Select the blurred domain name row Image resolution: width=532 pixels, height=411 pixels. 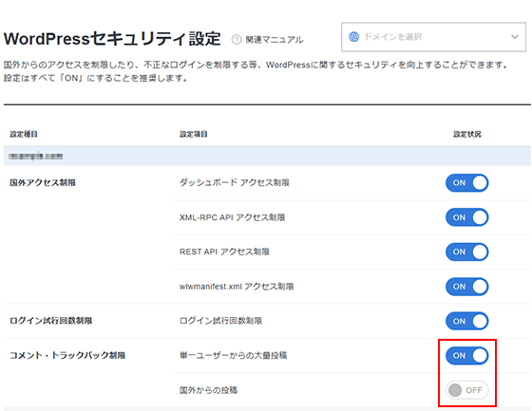coord(267,156)
